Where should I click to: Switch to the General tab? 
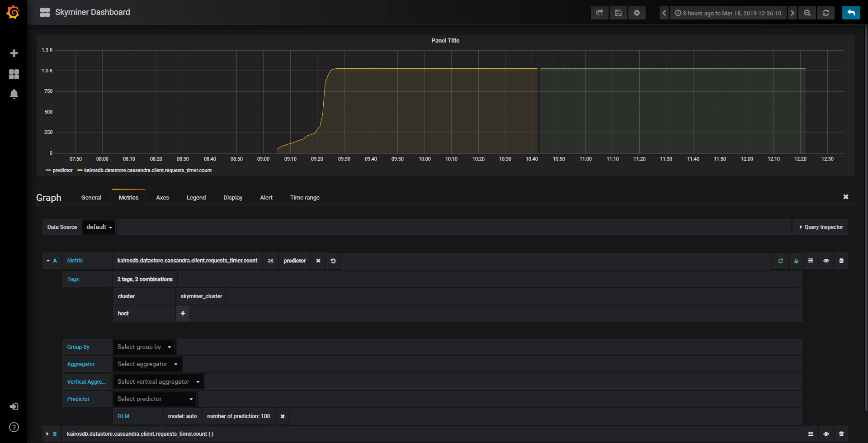coord(91,198)
